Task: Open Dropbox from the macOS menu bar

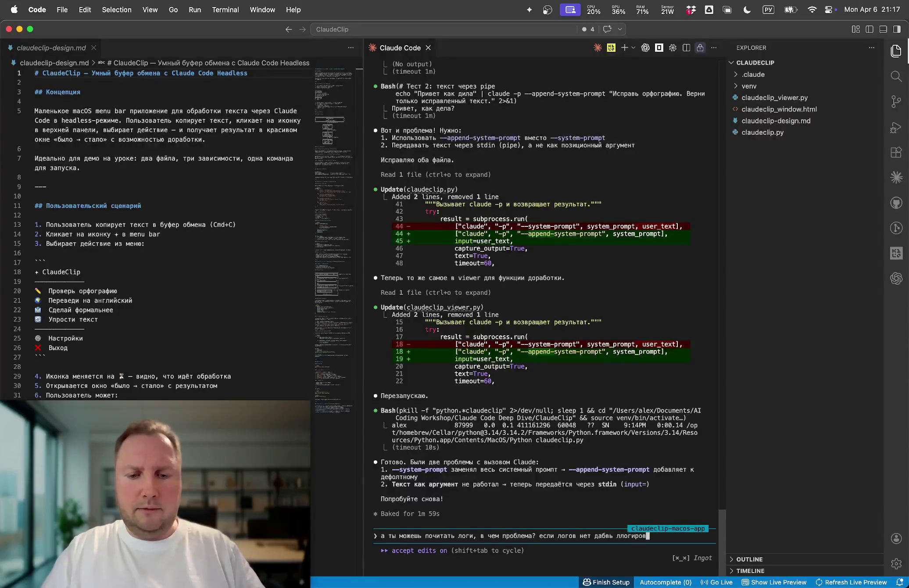Action: [x=691, y=10]
